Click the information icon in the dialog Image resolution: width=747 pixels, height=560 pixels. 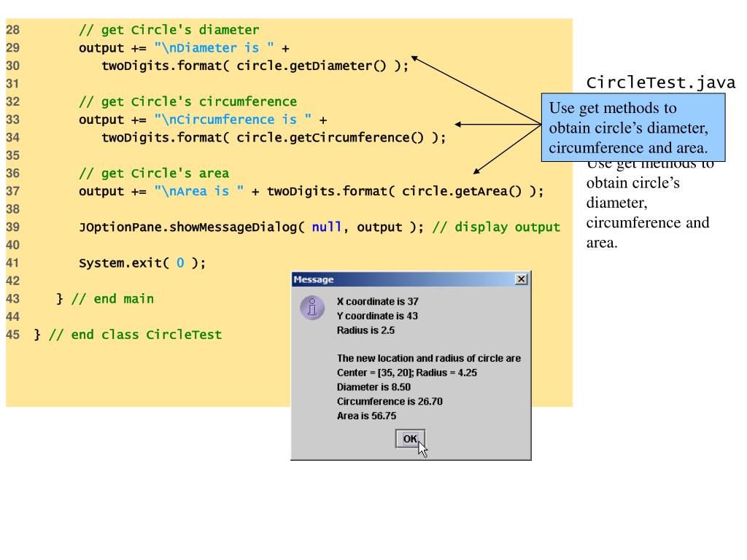point(311,308)
